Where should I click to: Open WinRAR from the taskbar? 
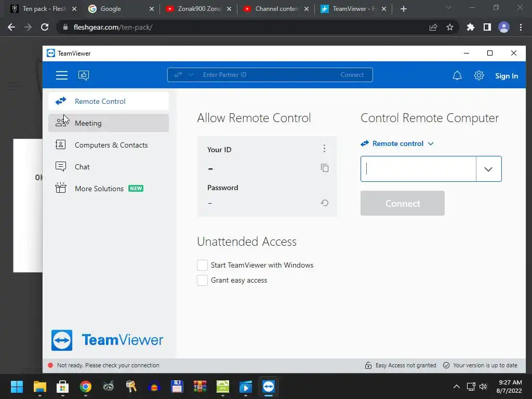point(200,387)
